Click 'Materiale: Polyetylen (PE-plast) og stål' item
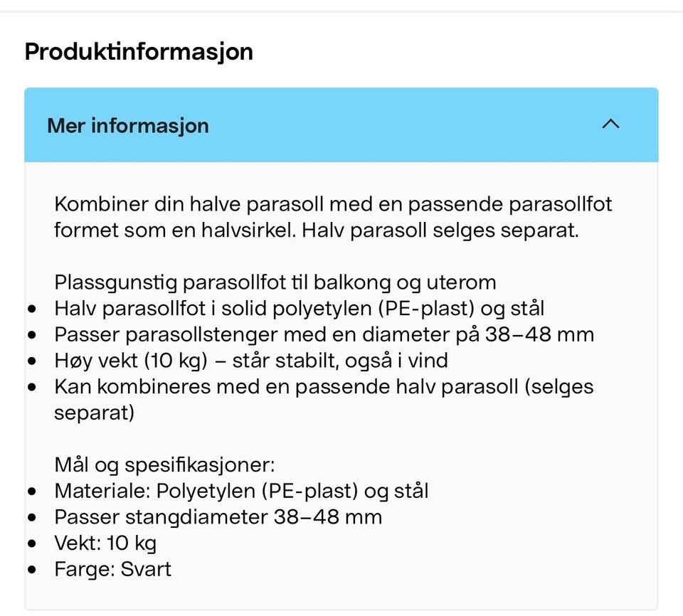The width and height of the screenshot is (683, 616). [x=241, y=491]
